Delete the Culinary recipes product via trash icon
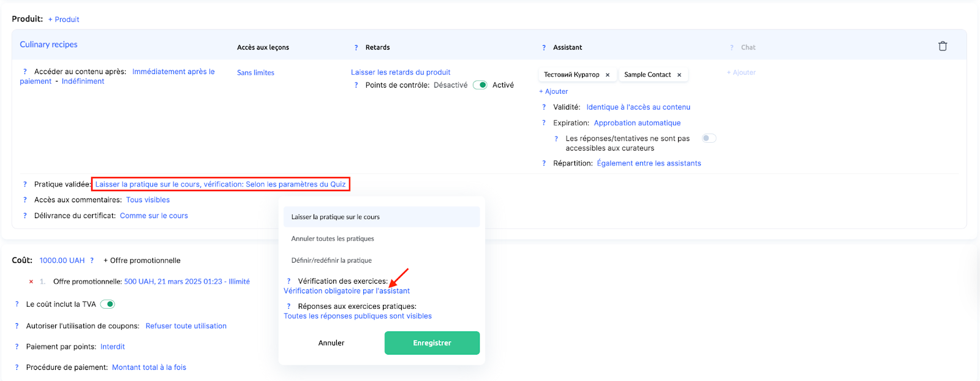This screenshot has height=381, width=980. tap(943, 46)
